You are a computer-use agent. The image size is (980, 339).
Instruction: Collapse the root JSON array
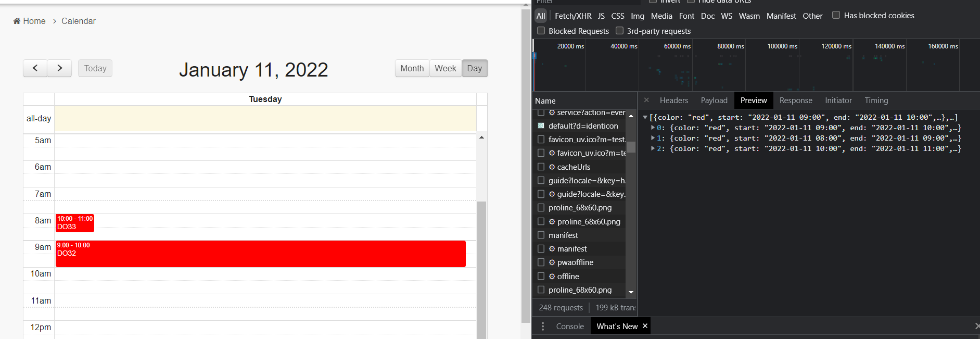click(645, 118)
